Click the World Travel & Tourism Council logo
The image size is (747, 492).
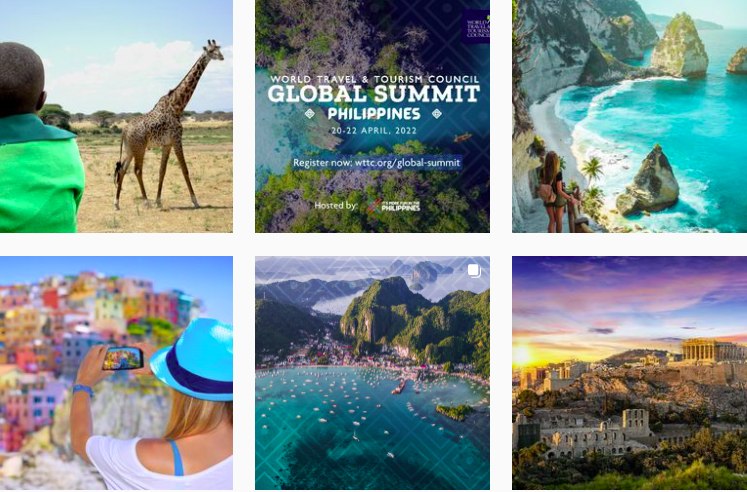tap(476, 28)
